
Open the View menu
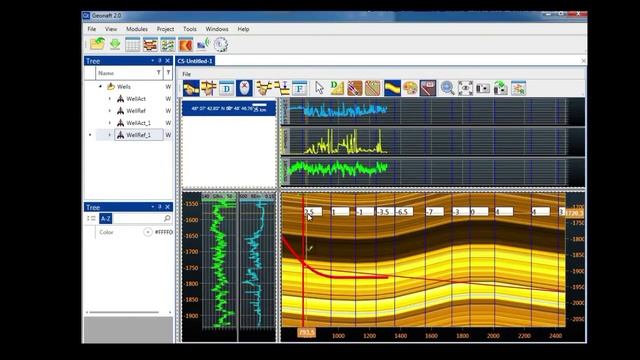(x=111, y=29)
